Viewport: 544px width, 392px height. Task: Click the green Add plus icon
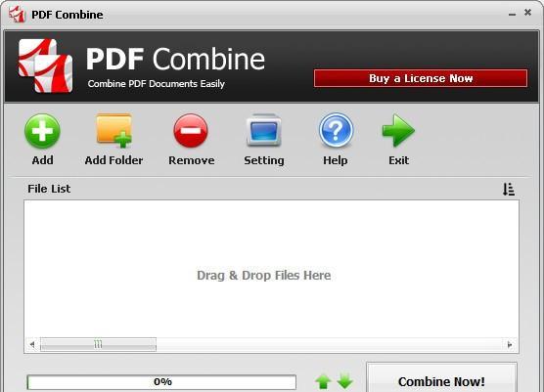pyautogui.click(x=42, y=131)
